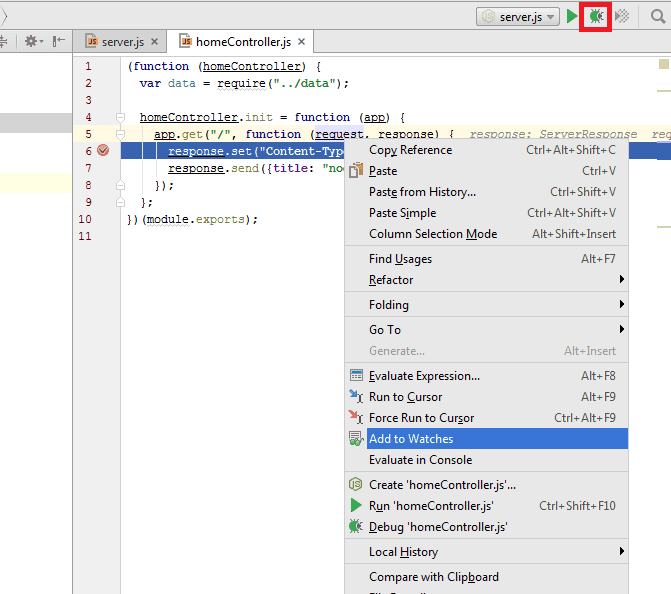Select Add to Watches from context menu
Viewport: 671px width, 594px height.
(x=411, y=439)
